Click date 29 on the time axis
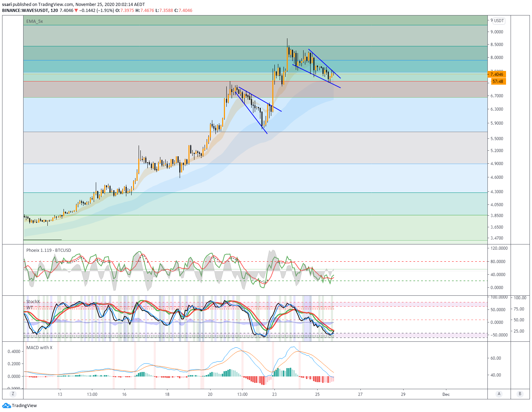Screen dimensions: 532x412 pyautogui.click(x=403, y=394)
